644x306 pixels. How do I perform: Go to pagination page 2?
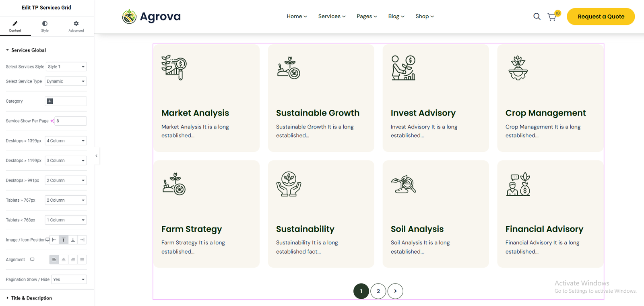pos(378,291)
